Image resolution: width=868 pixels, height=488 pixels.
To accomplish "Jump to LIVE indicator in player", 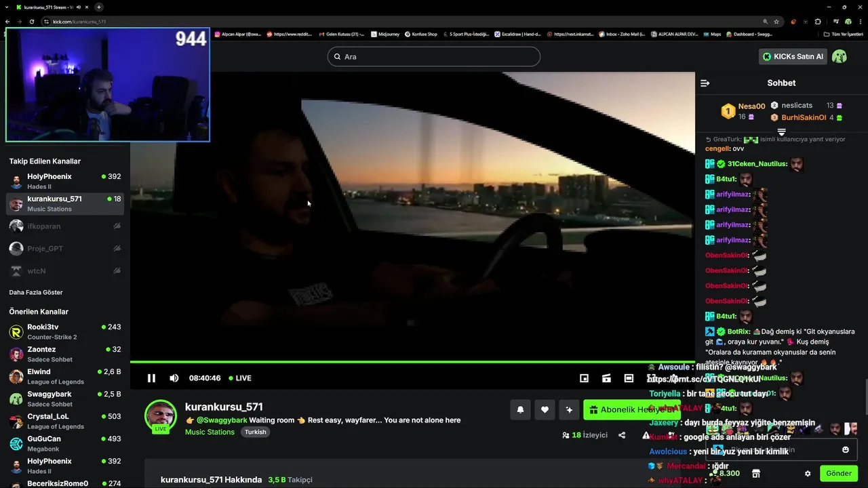I will 240,378.
